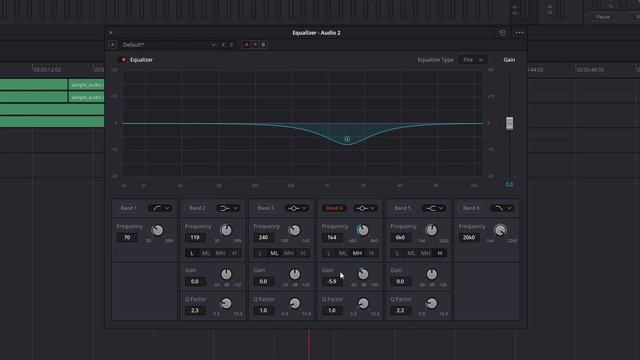Click Band 5 Frequency field showing 6k0
Image resolution: width=640 pixels, height=360 pixels.
pos(400,238)
